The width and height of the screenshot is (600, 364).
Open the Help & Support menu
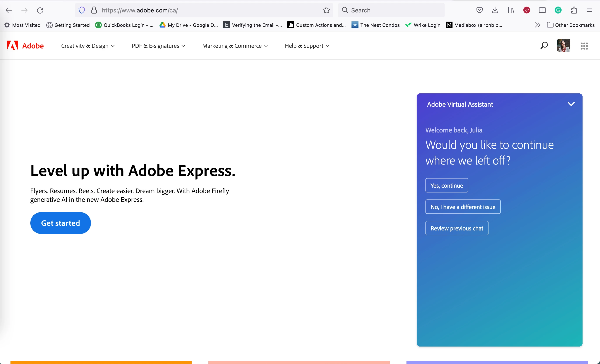(x=307, y=46)
